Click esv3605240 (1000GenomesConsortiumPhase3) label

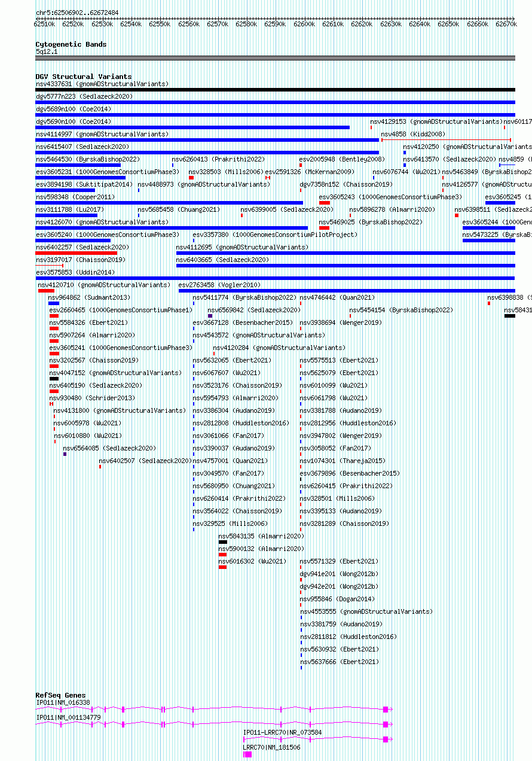click(108, 235)
